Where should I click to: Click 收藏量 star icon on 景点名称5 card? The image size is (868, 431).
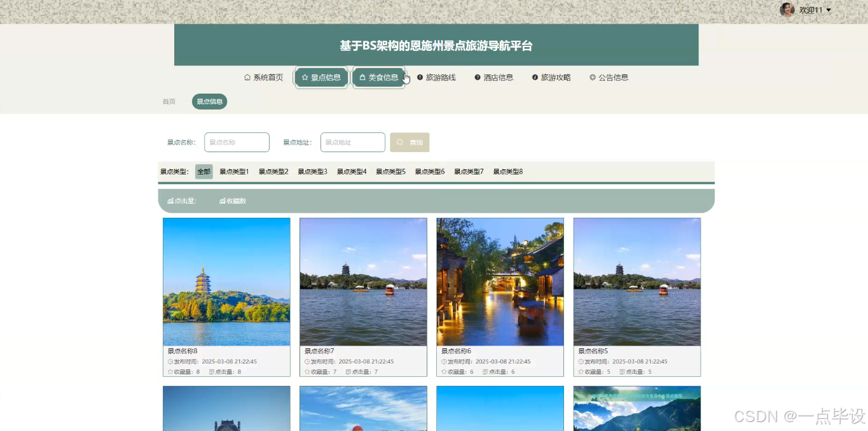[x=581, y=372]
